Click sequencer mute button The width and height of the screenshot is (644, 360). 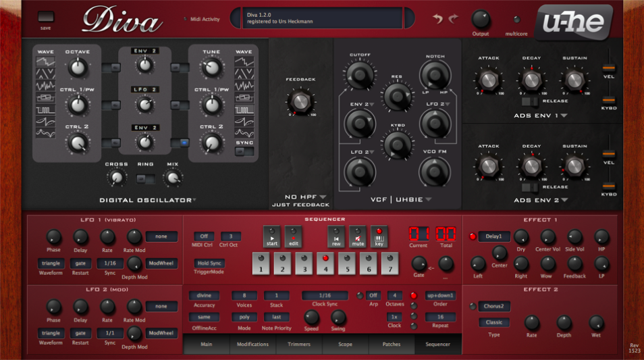click(358, 236)
